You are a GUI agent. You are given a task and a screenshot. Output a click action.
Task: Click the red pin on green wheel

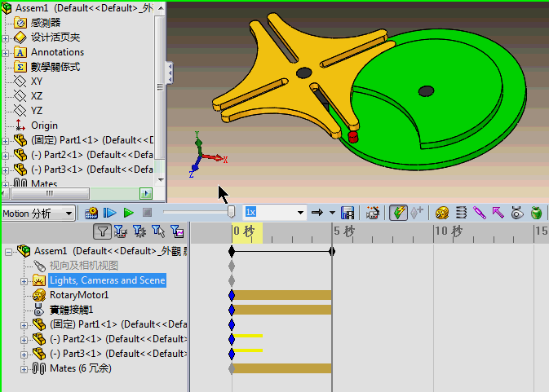click(353, 137)
